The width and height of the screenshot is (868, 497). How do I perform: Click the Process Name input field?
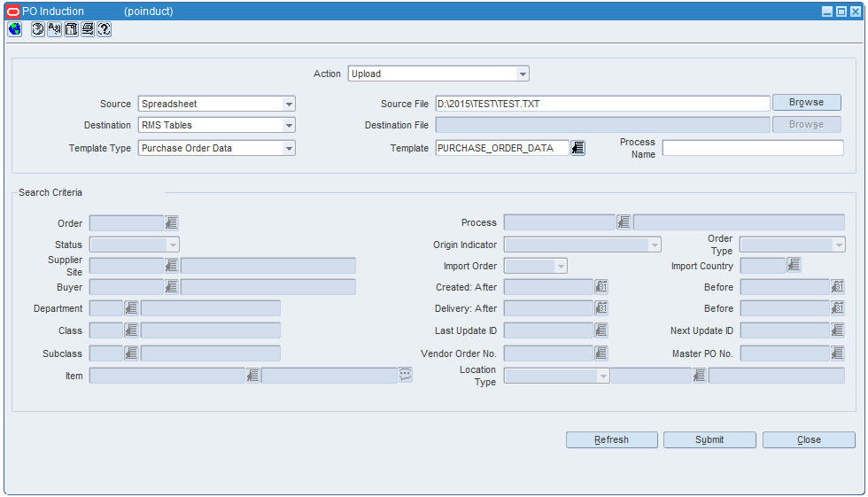pyautogui.click(x=753, y=148)
